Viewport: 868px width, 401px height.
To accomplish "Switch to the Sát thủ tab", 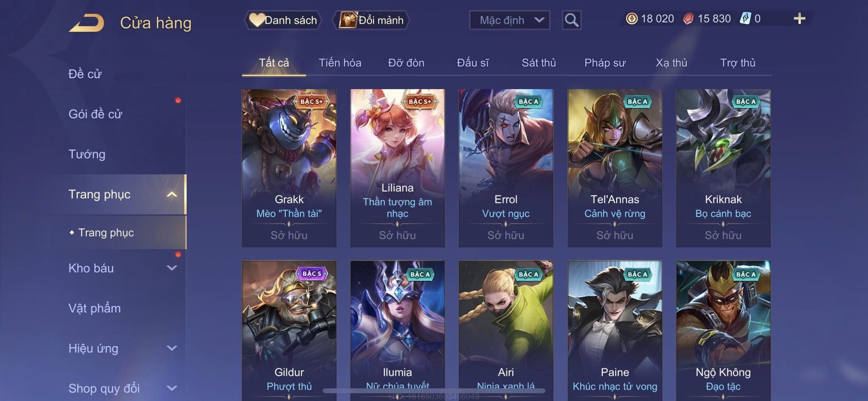I will (539, 63).
